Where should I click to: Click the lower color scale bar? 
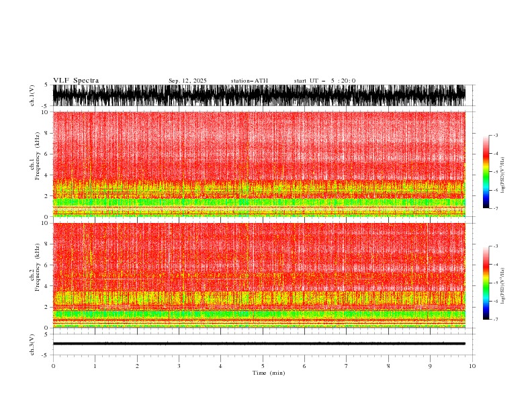486,283
